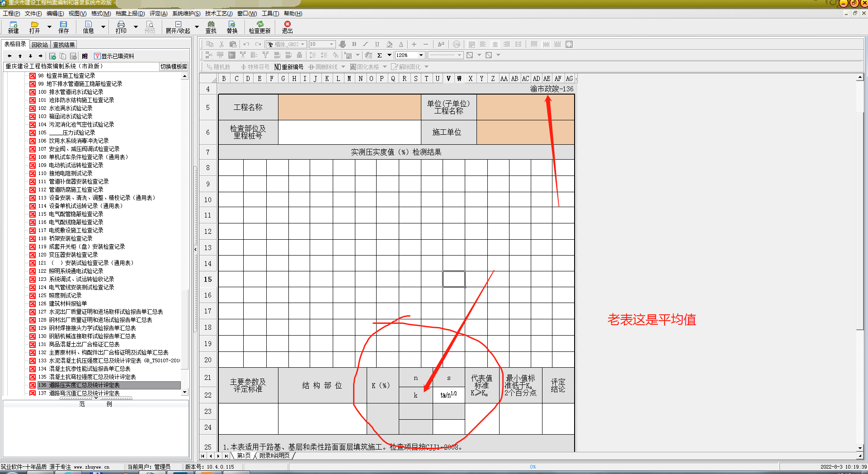Click the 特殊符号 special symbol button
The height and width of the screenshot is (474, 868).
tap(255, 67)
